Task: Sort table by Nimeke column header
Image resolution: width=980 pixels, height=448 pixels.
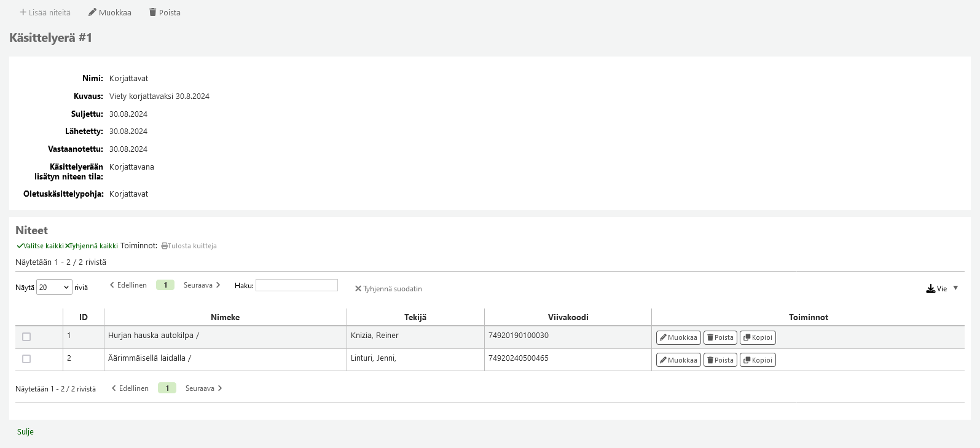Action: 225,317
